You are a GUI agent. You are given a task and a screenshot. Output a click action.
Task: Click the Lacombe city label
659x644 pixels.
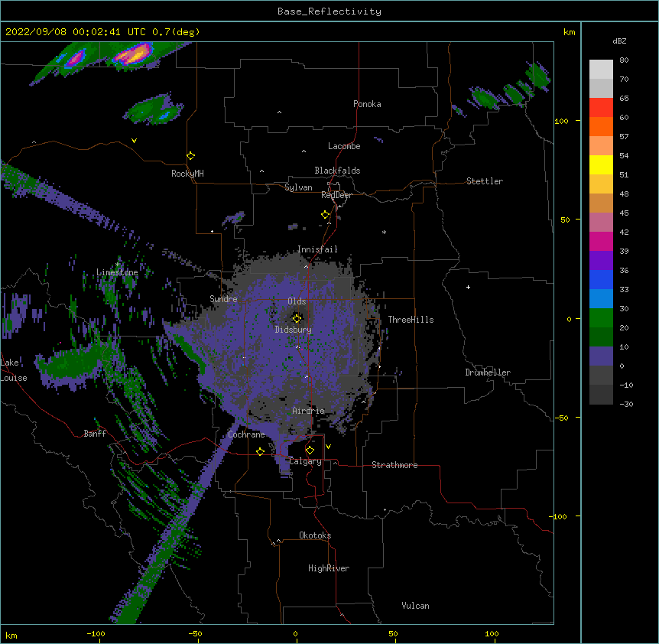pyautogui.click(x=344, y=146)
